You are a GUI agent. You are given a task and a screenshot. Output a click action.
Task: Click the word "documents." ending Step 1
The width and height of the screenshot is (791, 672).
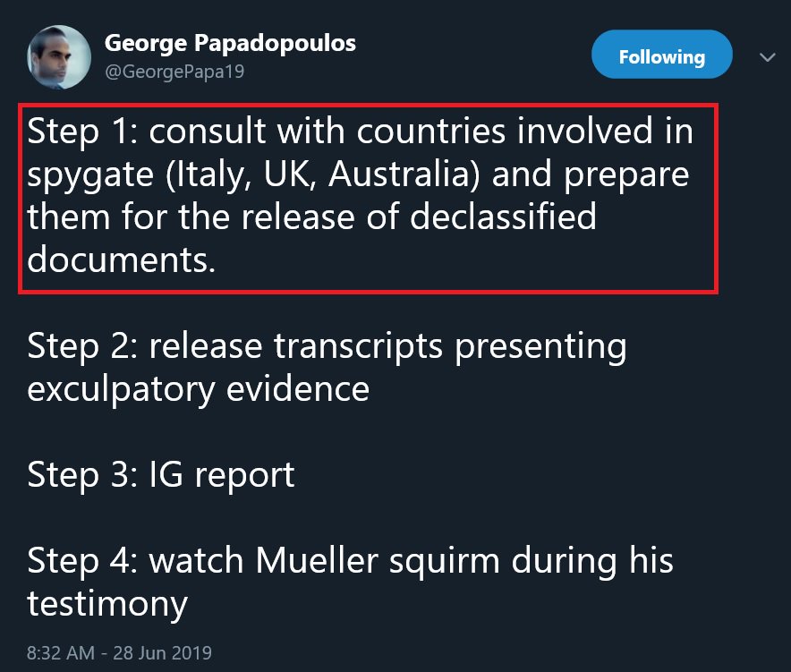pyautogui.click(x=122, y=260)
